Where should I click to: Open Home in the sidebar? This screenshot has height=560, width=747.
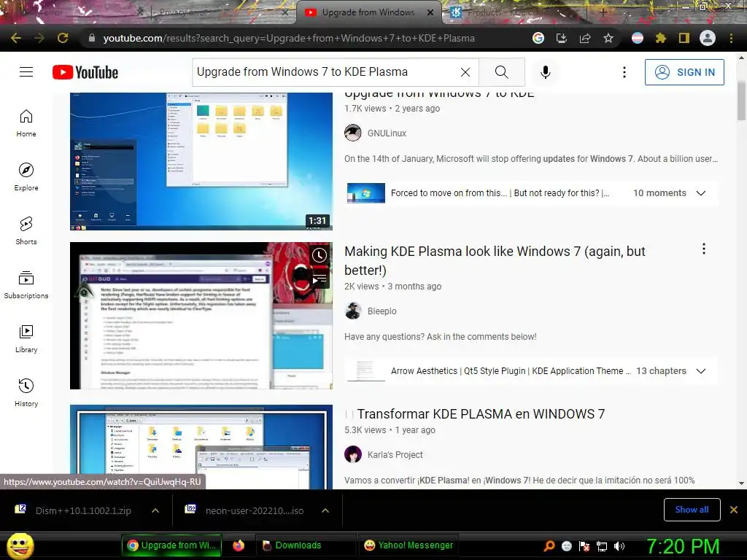(26, 123)
